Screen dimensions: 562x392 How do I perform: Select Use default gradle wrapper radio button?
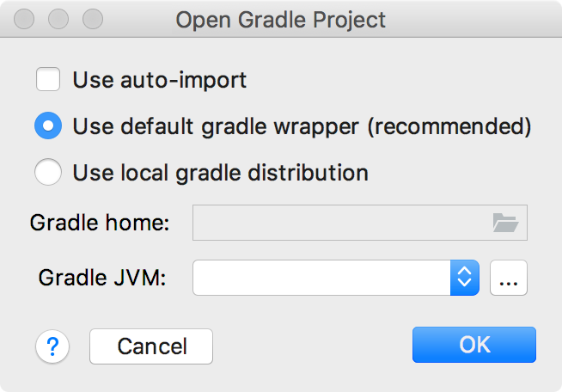click(48, 126)
